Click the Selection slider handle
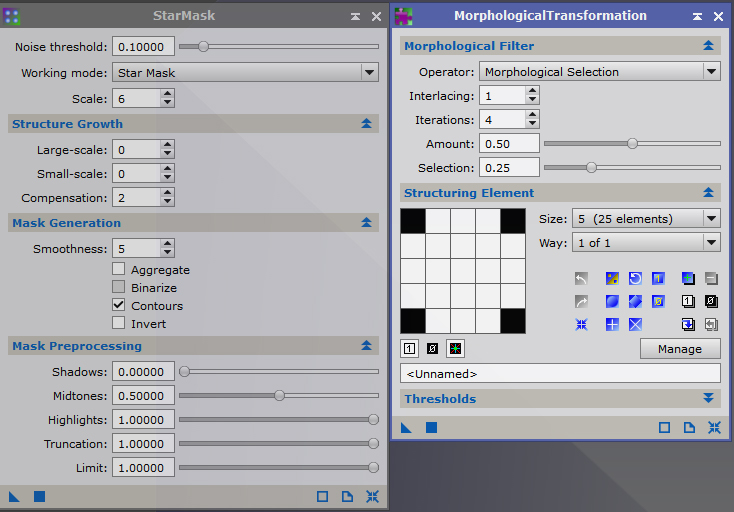The width and height of the screenshot is (734, 512). [x=591, y=168]
